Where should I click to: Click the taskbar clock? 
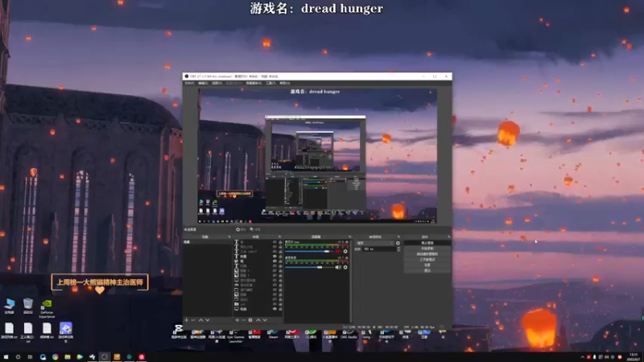[x=634, y=356]
